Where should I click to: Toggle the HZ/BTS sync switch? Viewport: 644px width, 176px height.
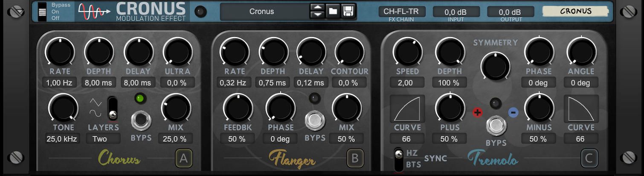399,159
